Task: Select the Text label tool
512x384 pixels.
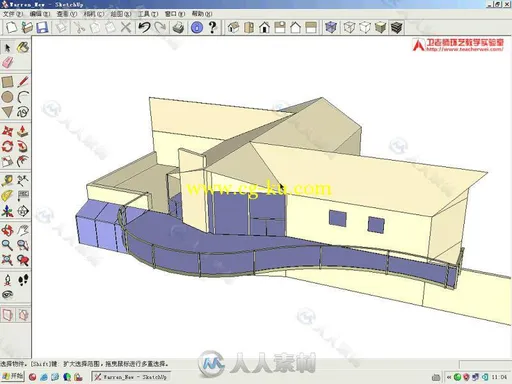Action: pyautogui.click(x=23, y=196)
